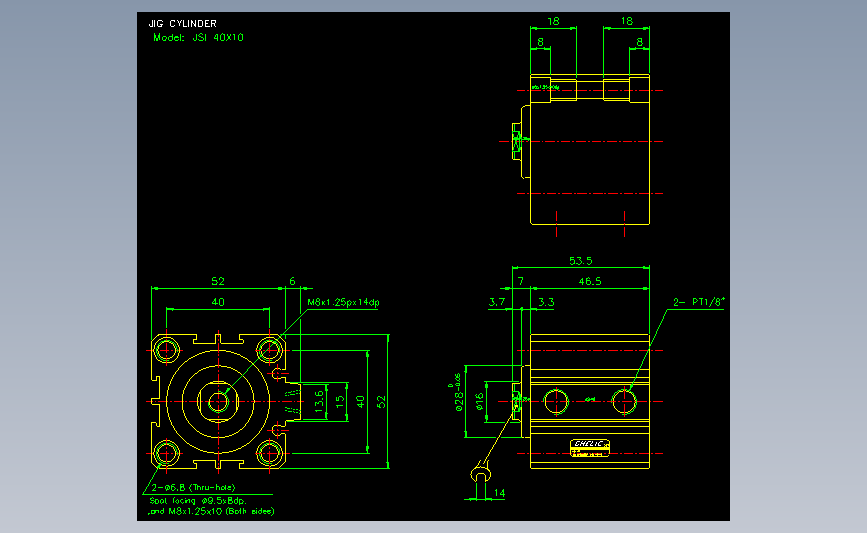
Task: Select the 'Spot facing ø9.5x8dp.' note
Action: tap(198, 501)
